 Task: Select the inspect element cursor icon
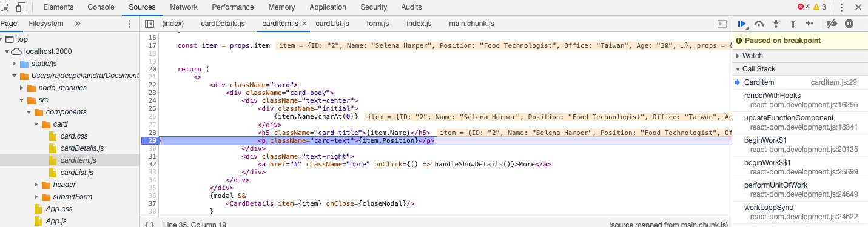pyautogui.click(x=5, y=7)
